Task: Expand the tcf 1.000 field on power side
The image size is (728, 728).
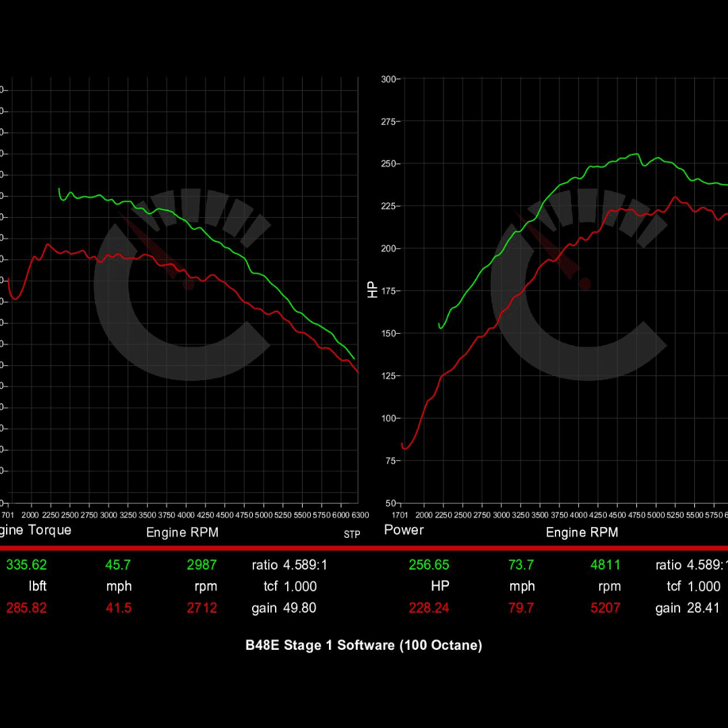Action: click(x=693, y=586)
